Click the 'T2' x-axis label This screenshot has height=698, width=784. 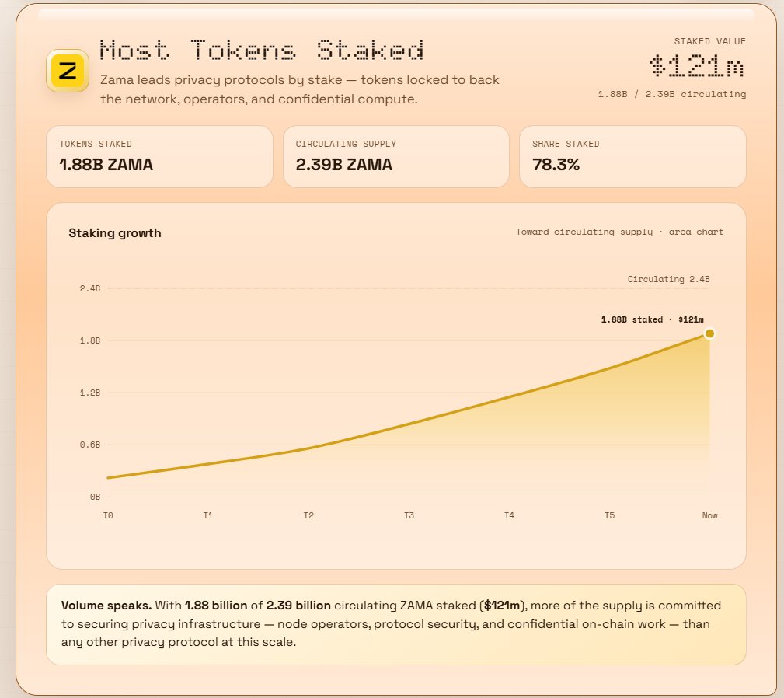point(308,515)
